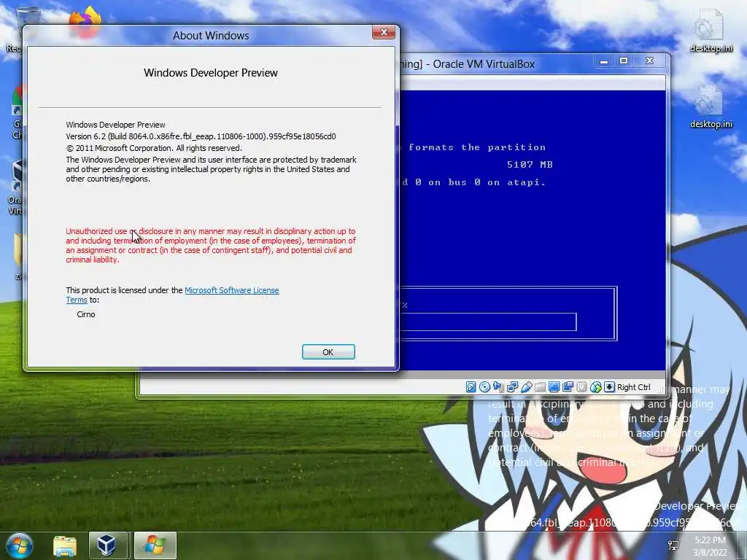Select the Oracle VirtualBox desktop shortcut
The height and width of the screenshot is (560, 747).
pyautogui.click(x=16, y=188)
